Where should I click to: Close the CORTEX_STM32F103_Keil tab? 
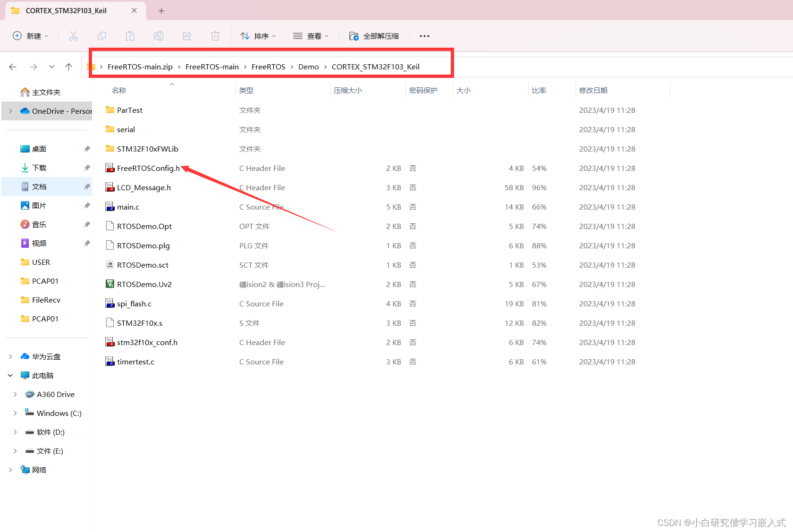coord(134,10)
